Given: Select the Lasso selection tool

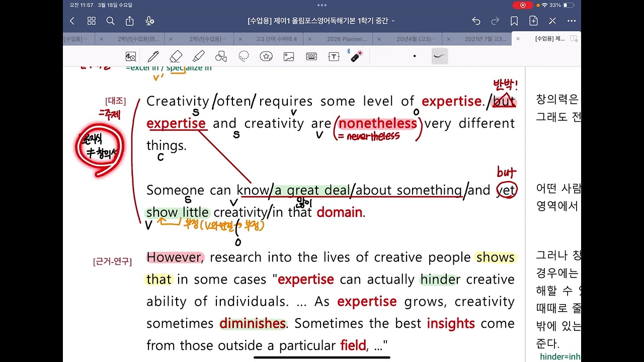Looking at the screenshot, I should click(x=244, y=56).
